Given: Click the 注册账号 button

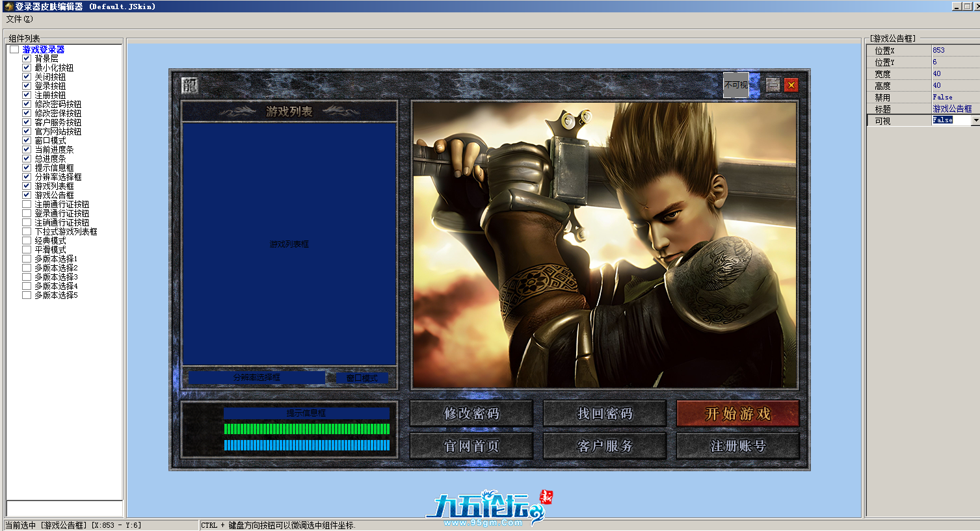Looking at the screenshot, I should [x=737, y=446].
